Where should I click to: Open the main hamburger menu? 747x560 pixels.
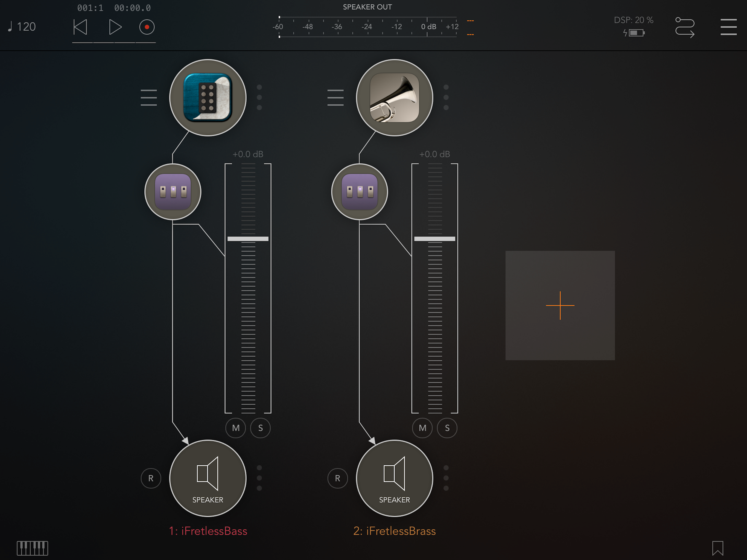coord(728,27)
